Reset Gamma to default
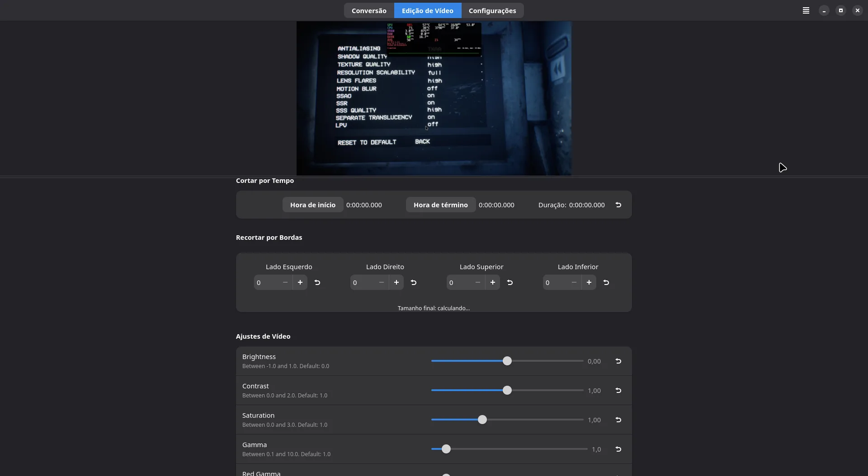The height and width of the screenshot is (476, 868). click(x=618, y=449)
